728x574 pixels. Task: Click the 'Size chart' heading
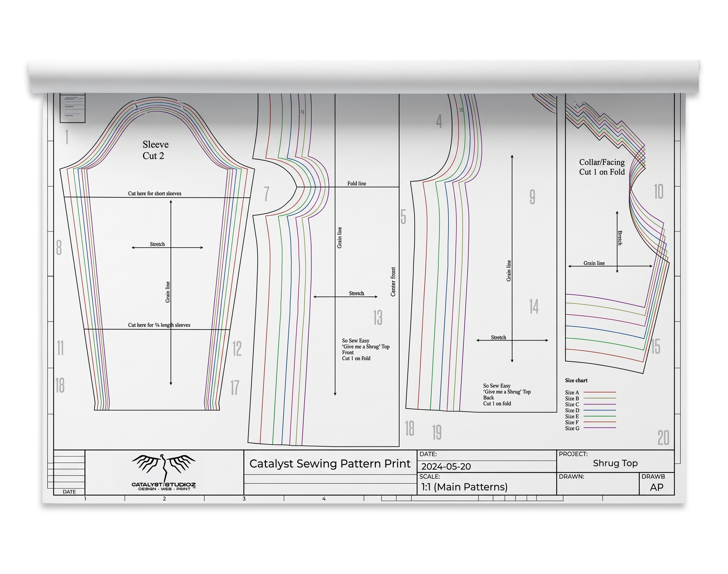coord(576,380)
